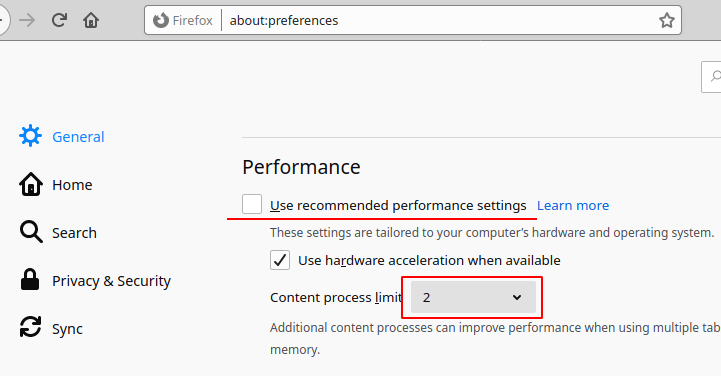Click the Sync arrows icon
The width and height of the screenshot is (721, 376).
tap(30, 327)
